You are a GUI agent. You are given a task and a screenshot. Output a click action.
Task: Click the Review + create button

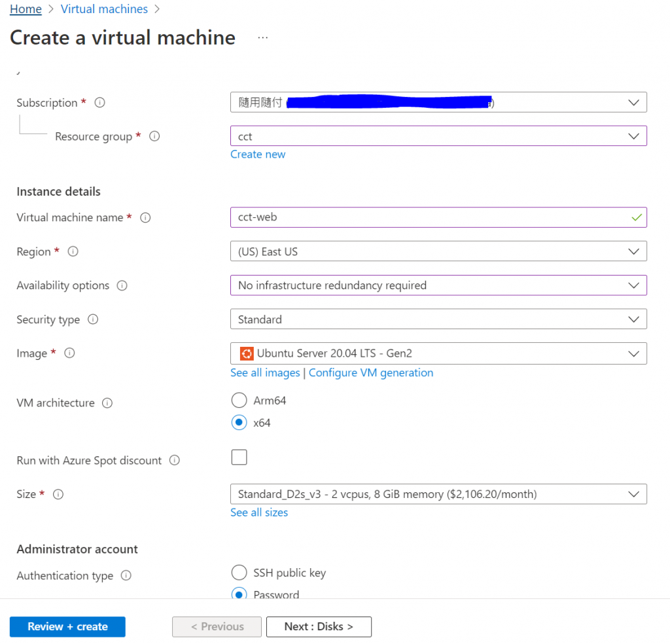[x=67, y=626]
